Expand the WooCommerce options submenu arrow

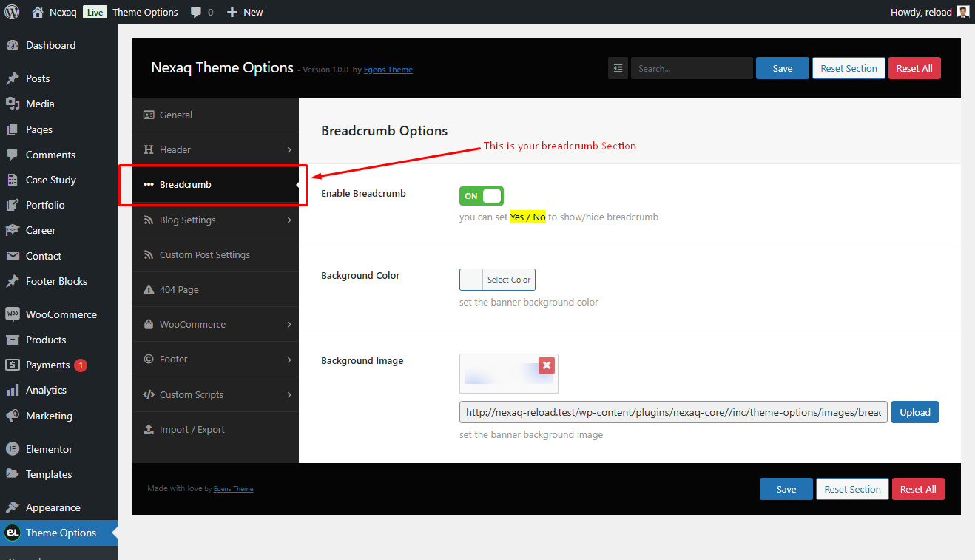[x=289, y=325]
